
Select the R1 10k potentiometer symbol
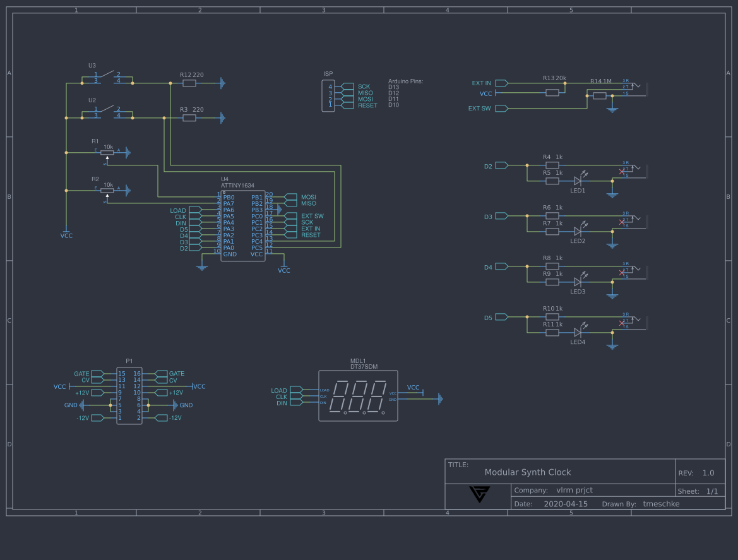click(107, 152)
